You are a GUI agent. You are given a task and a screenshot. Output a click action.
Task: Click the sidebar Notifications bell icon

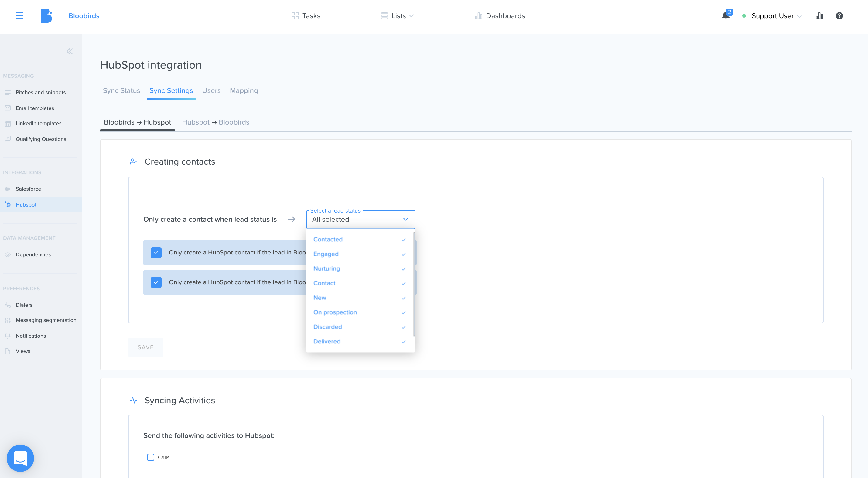[7, 336]
